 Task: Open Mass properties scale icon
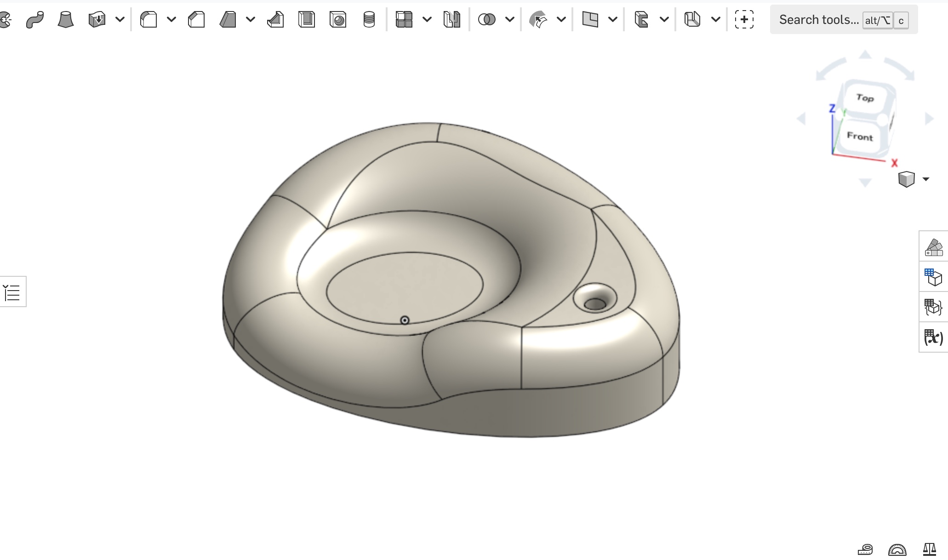(x=930, y=549)
